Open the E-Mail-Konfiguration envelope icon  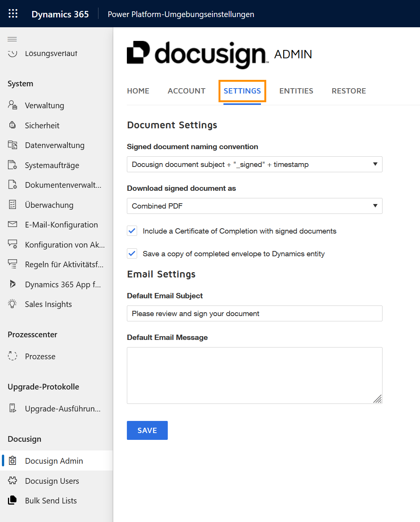[x=12, y=224]
